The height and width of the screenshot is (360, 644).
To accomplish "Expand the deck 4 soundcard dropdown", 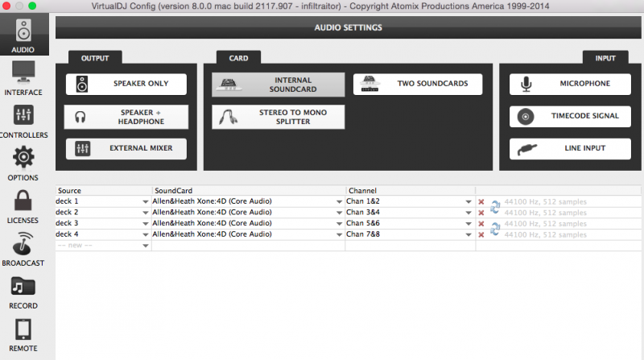I will (339, 234).
